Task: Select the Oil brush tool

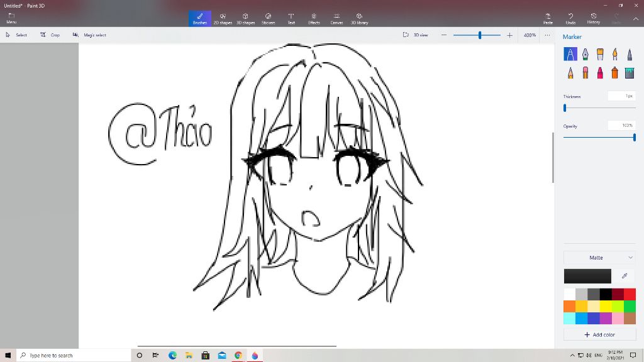Action: coord(600,54)
